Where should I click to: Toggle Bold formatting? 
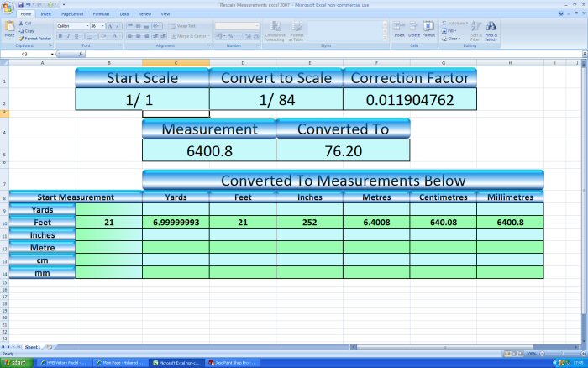tap(60, 36)
